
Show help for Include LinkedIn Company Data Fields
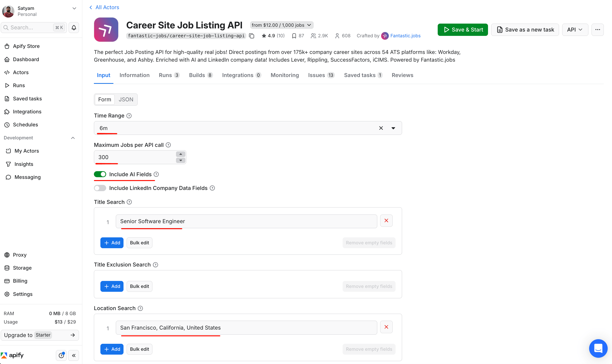click(212, 188)
